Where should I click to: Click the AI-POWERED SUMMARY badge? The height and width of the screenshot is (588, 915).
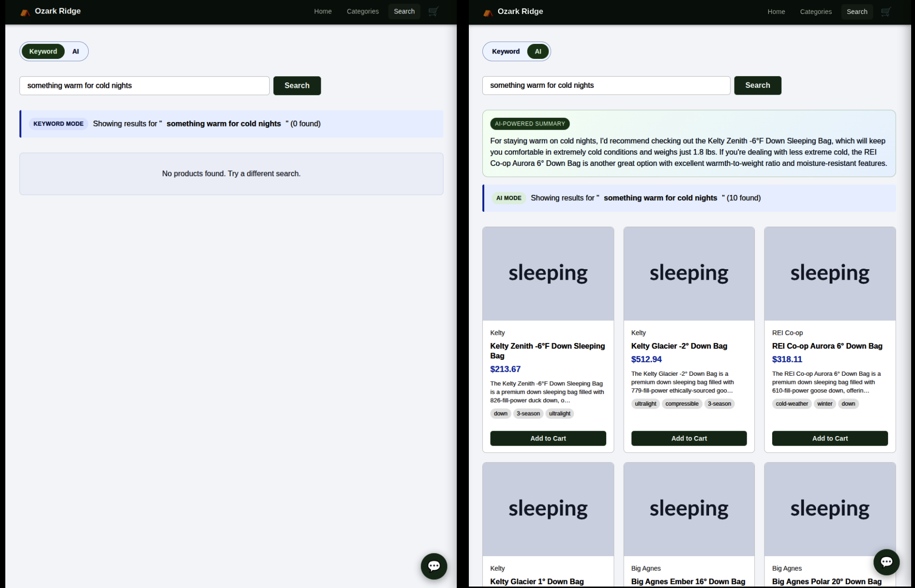[530, 124]
